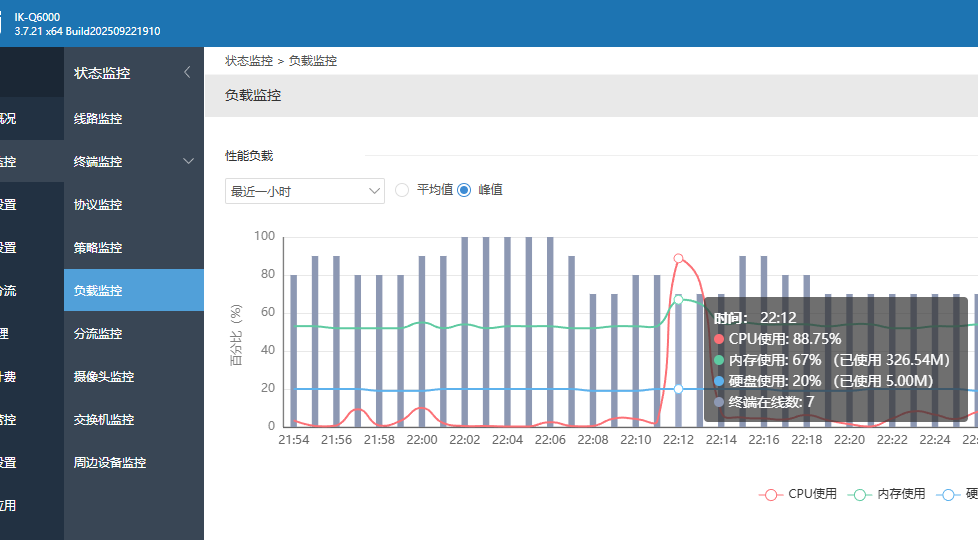Click the 21:54 x-axis label
This screenshot has height=540, width=978.
294,440
